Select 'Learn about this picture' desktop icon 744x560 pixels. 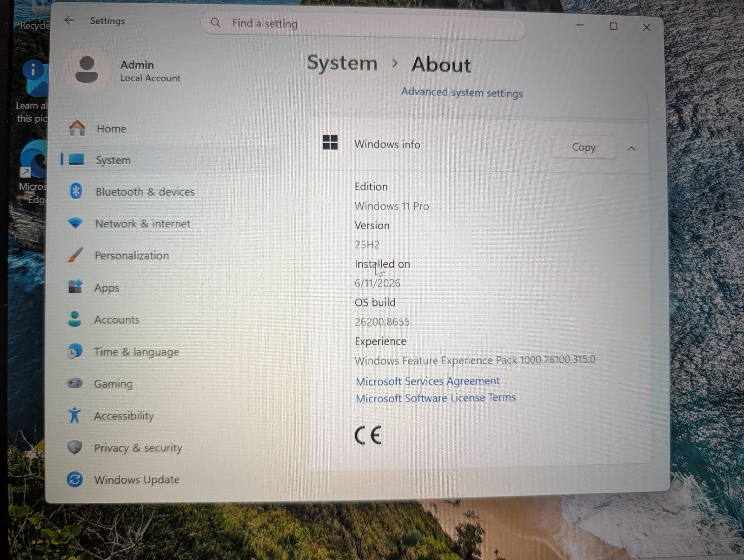[32, 93]
